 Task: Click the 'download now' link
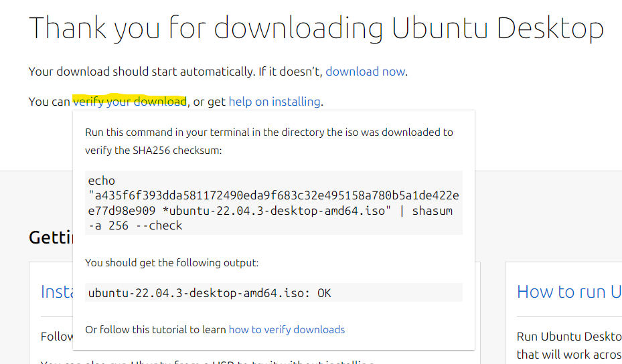click(366, 72)
